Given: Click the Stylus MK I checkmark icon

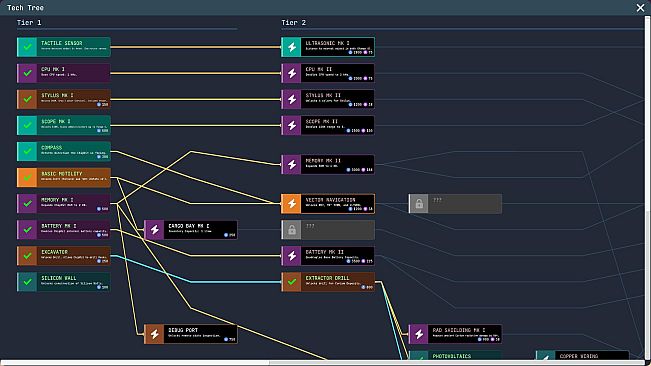Looking at the screenshot, I should (x=27, y=99).
